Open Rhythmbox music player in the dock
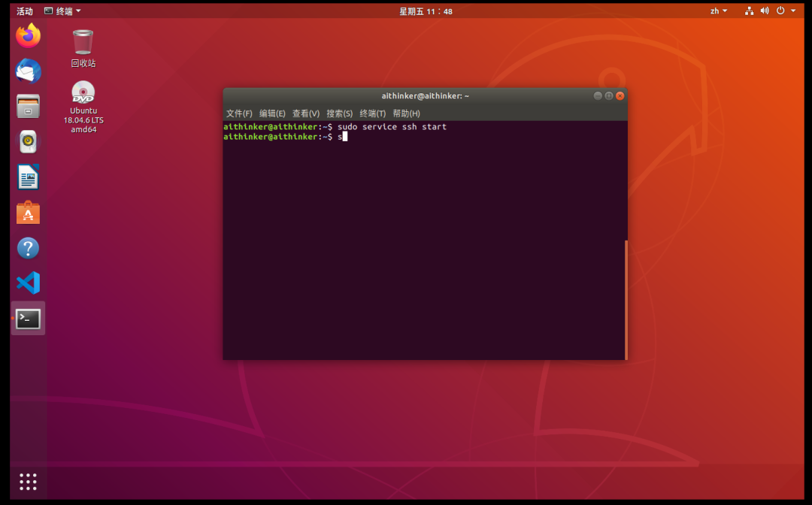This screenshot has height=505, width=812. [x=28, y=142]
